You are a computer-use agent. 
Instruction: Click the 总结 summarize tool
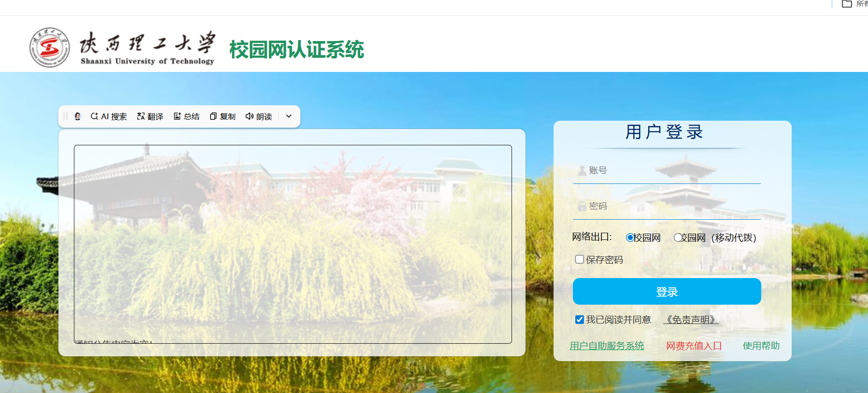point(186,116)
